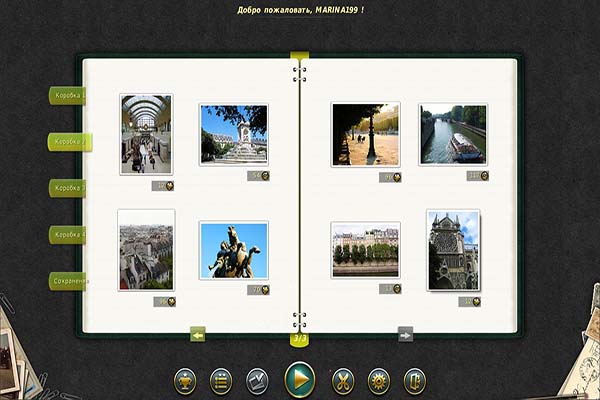Image resolution: width=600 pixels, height=400 pixels.
Task: Open the trophy achievements icon
Action: click(x=185, y=380)
